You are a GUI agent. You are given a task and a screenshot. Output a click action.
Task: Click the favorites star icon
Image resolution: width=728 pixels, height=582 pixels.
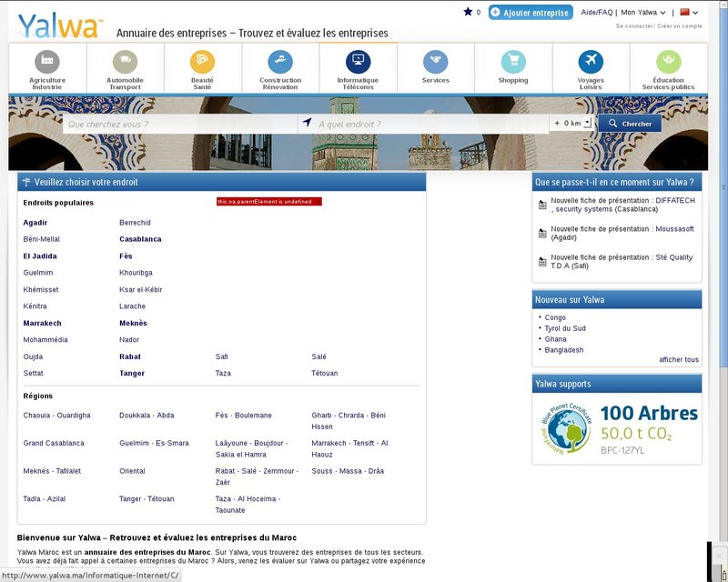468,12
